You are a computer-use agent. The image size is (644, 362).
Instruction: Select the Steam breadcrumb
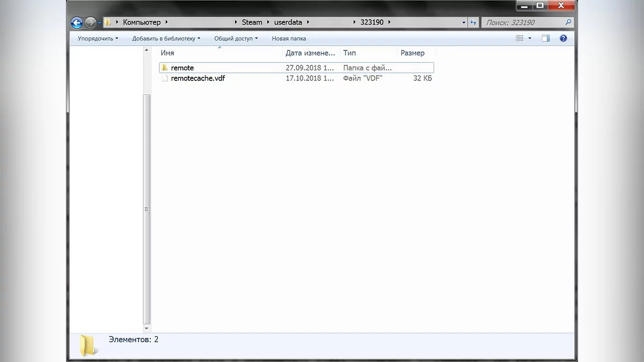coord(252,23)
